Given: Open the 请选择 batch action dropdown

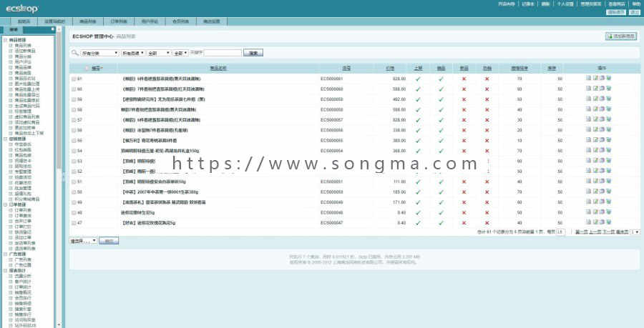Looking at the screenshot, I should click(84, 241).
